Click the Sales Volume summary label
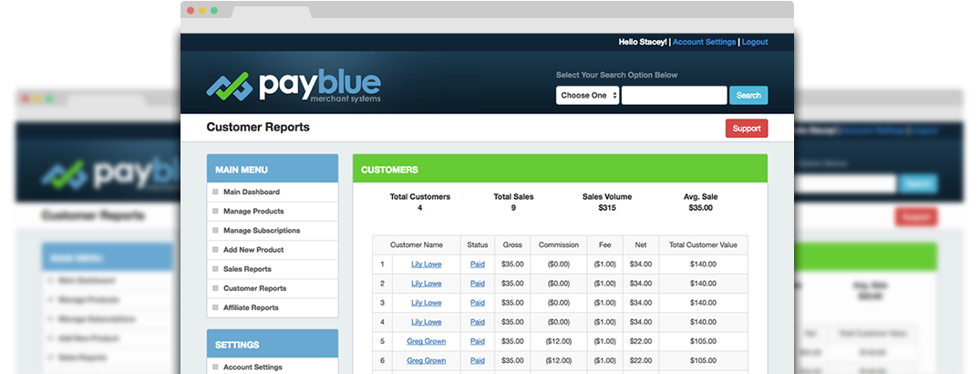The image size is (980, 374). (607, 197)
